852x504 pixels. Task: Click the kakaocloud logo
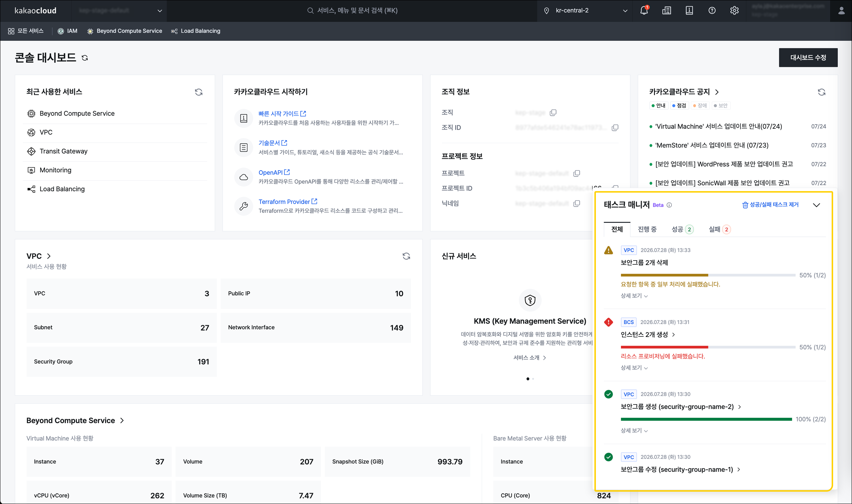point(35,11)
